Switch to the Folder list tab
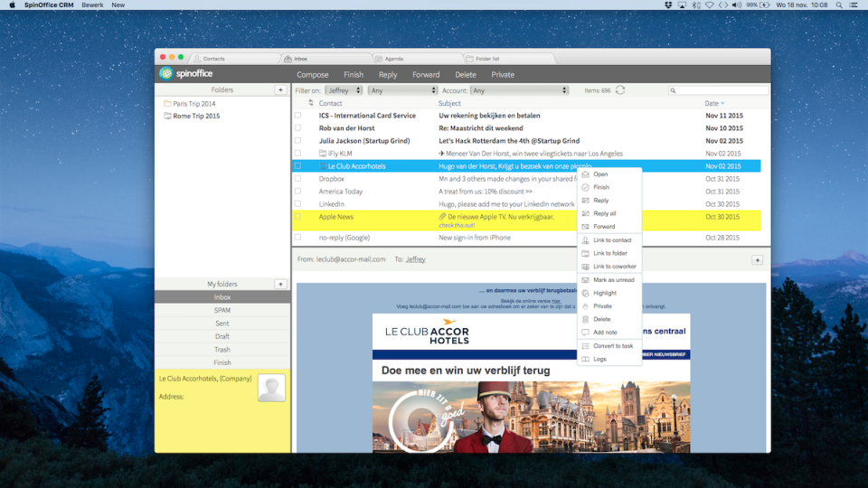 pyautogui.click(x=508, y=58)
